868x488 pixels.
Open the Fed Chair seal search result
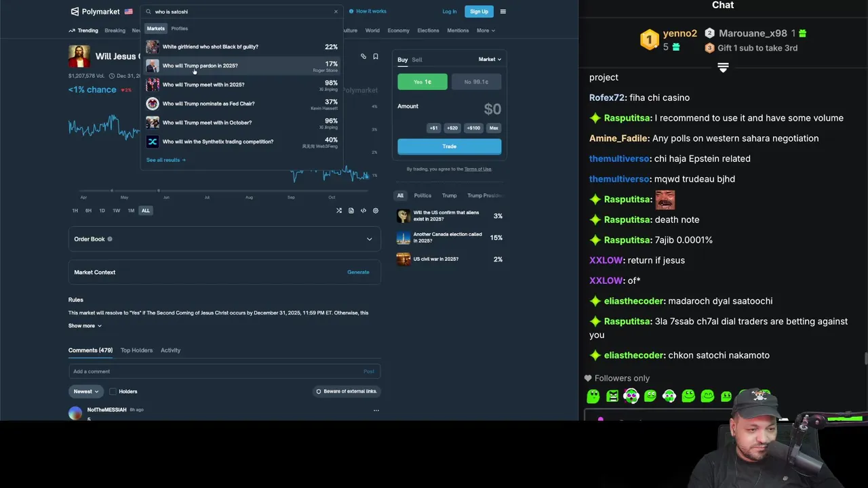pos(153,104)
